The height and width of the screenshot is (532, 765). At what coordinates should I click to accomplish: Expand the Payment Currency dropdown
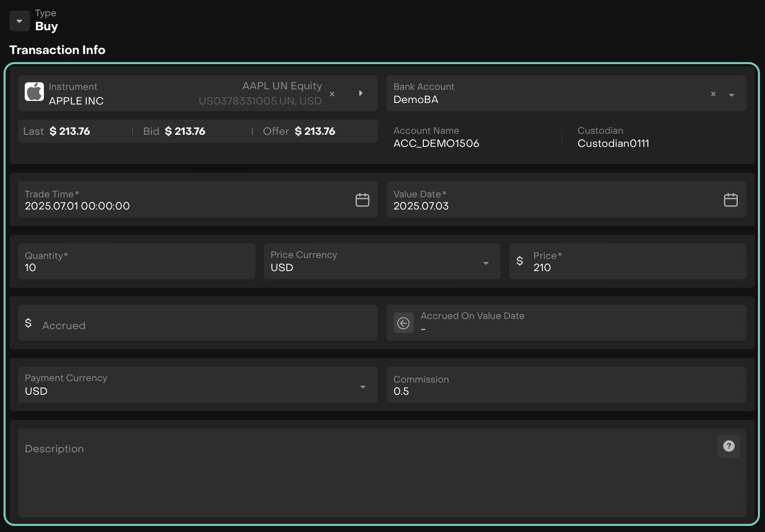362,387
